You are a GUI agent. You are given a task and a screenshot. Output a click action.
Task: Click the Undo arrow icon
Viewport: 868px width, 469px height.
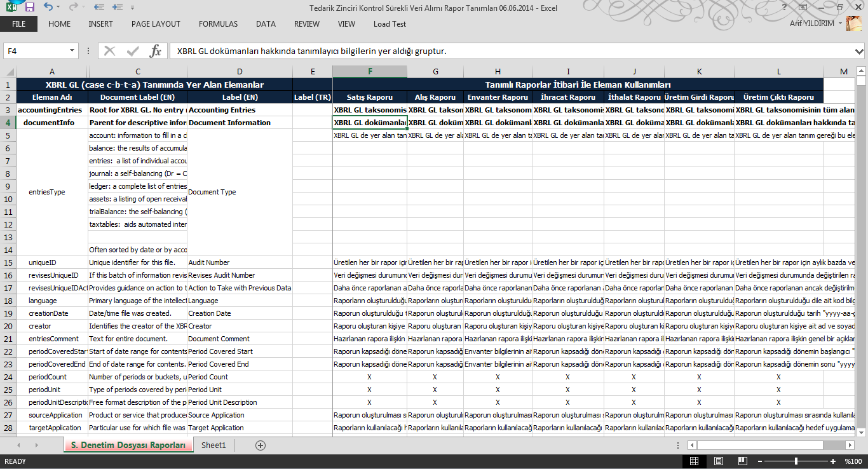(49, 7)
